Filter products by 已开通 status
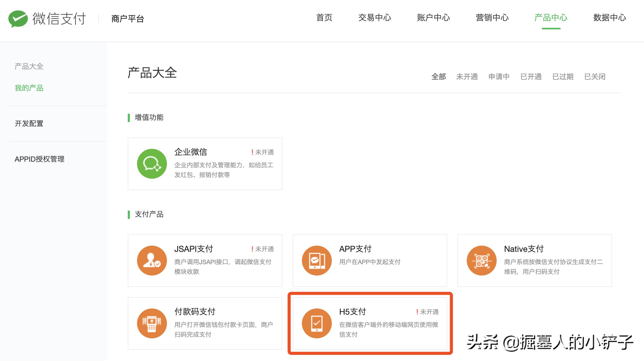 click(531, 76)
